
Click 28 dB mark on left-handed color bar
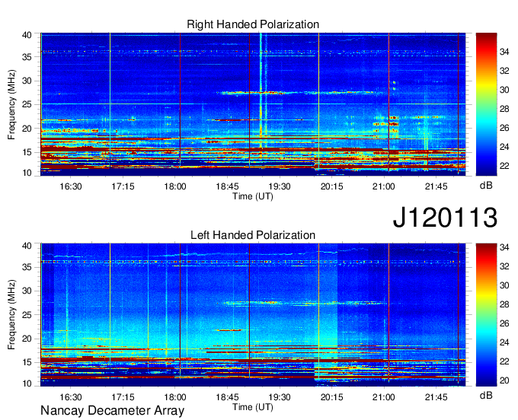pyautogui.click(x=504, y=304)
